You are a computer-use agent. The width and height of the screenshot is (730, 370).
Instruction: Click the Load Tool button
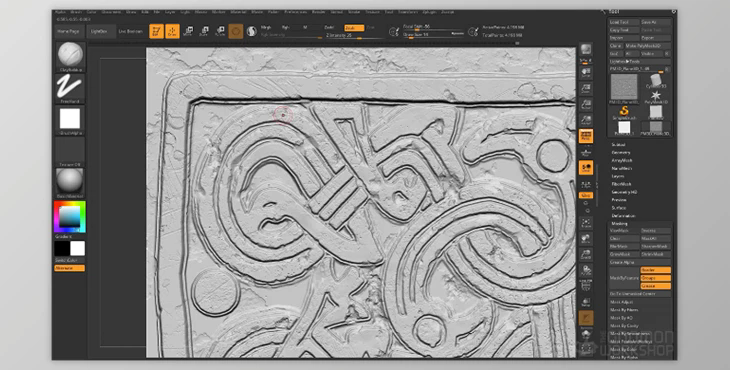point(624,22)
